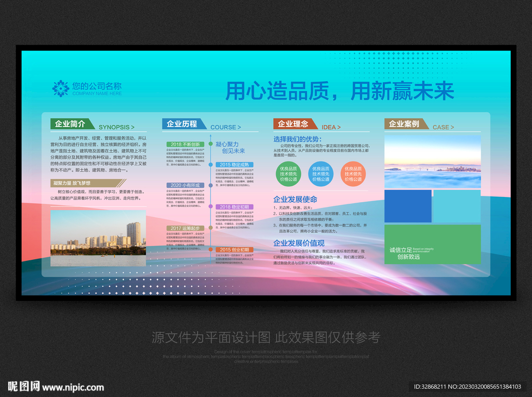Select the 企业简介 green section tab
Screen dimensions: 532x397
pyautogui.click(x=72, y=124)
